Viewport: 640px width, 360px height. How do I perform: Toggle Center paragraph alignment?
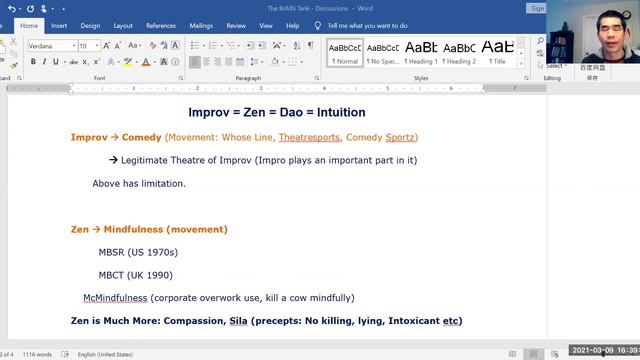tap(206, 62)
